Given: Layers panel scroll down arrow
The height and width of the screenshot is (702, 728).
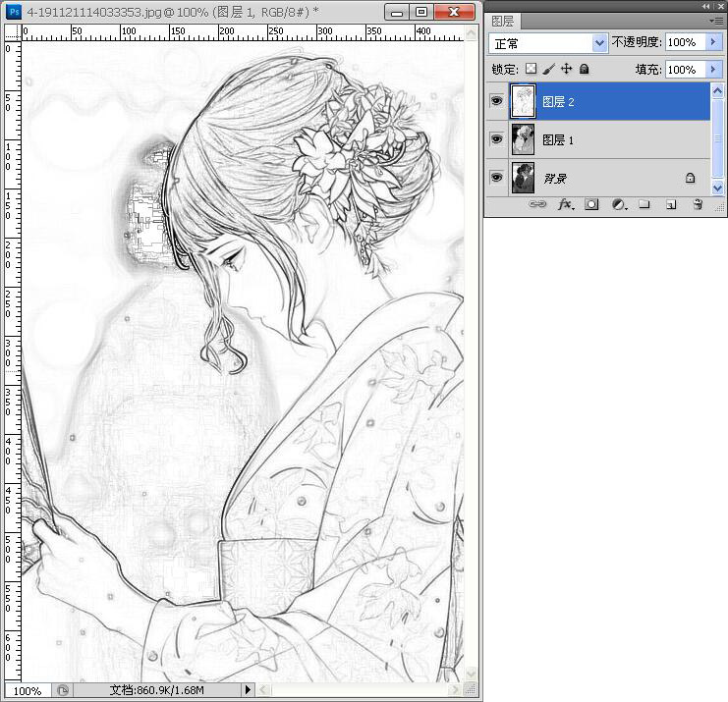Looking at the screenshot, I should [717, 188].
